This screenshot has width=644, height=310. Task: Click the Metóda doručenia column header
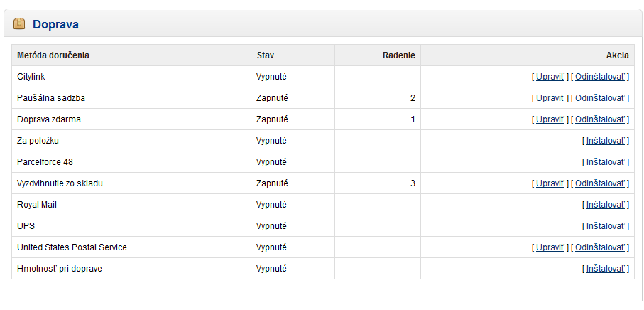click(53, 55)
